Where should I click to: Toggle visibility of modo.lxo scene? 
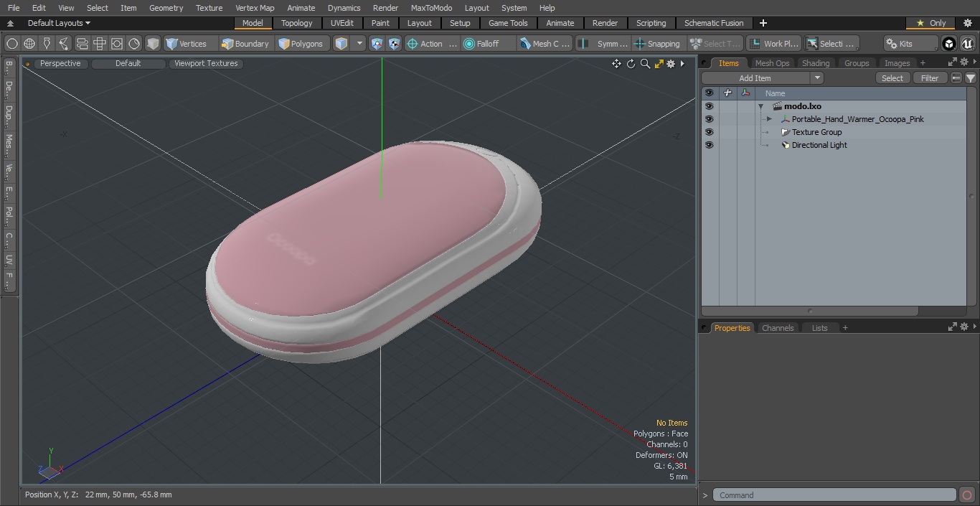(709, 106)
